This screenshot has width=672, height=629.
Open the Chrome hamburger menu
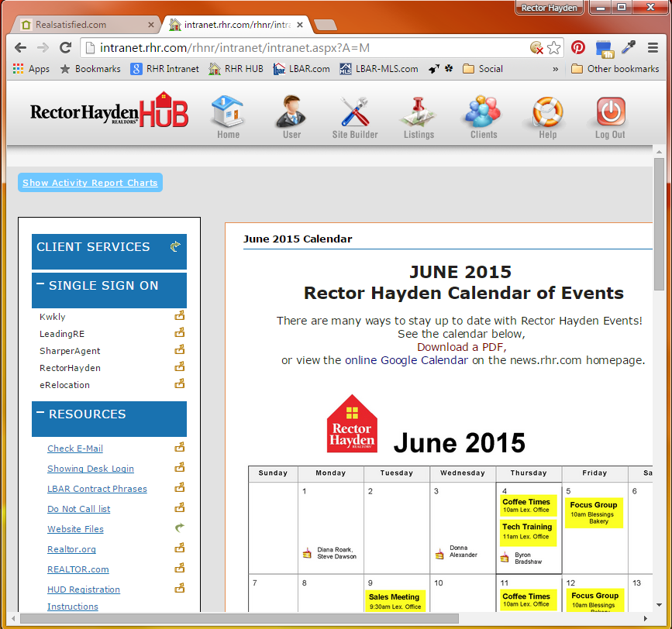[x=653, y=47]
